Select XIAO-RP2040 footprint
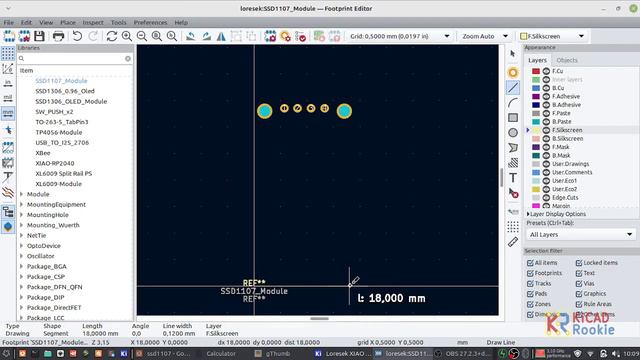The width and height of the screenshot is (640, 360). click(55, 163)
